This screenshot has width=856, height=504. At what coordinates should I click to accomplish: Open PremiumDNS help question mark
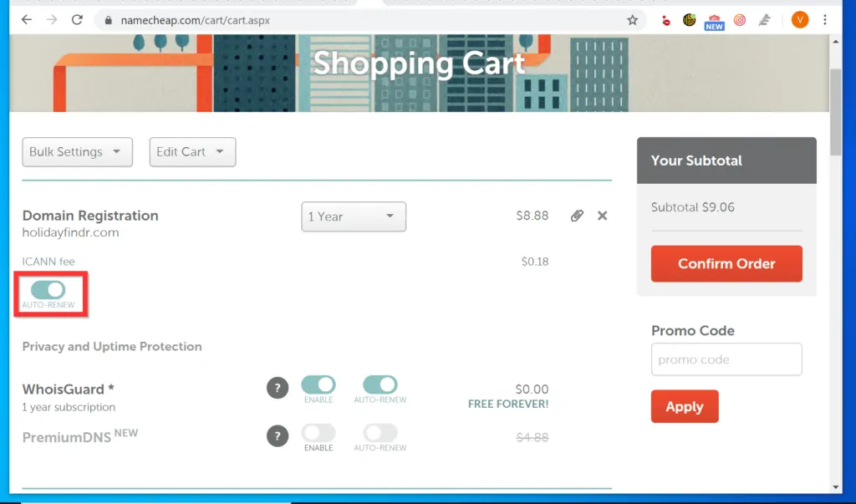pos(278,436)
